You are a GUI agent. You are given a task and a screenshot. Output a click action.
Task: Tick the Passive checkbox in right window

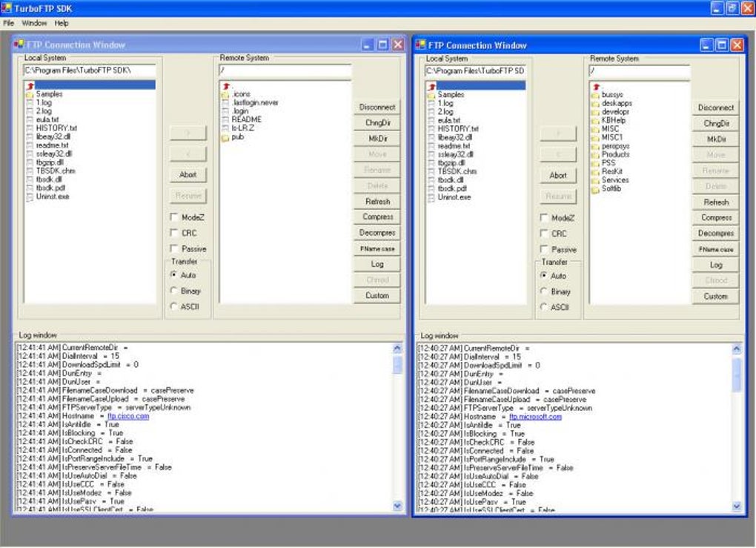(x=544, y=249)
